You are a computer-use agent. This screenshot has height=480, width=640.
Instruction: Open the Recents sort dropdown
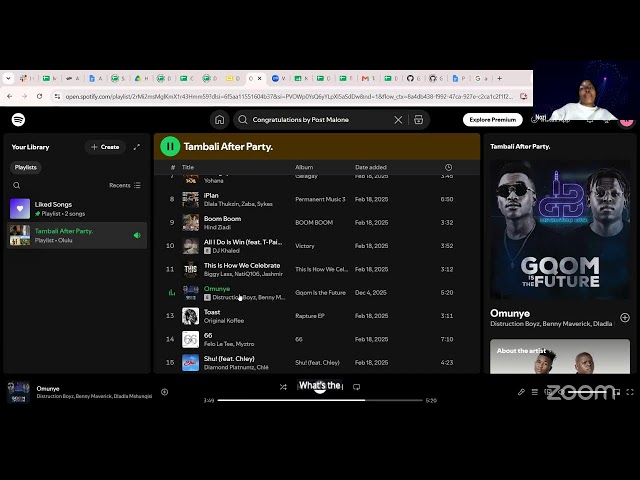[x=124, y=185]
